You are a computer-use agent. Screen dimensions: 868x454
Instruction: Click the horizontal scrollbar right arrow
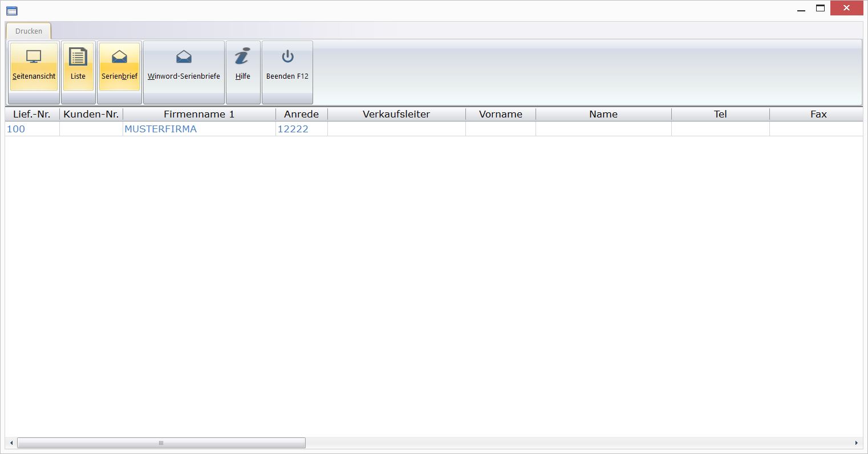tap(856, 443)
